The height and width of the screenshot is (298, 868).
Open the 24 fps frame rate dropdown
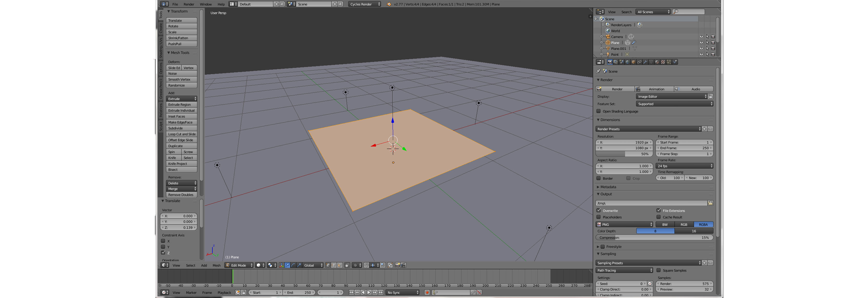click(x=684, y=166)
